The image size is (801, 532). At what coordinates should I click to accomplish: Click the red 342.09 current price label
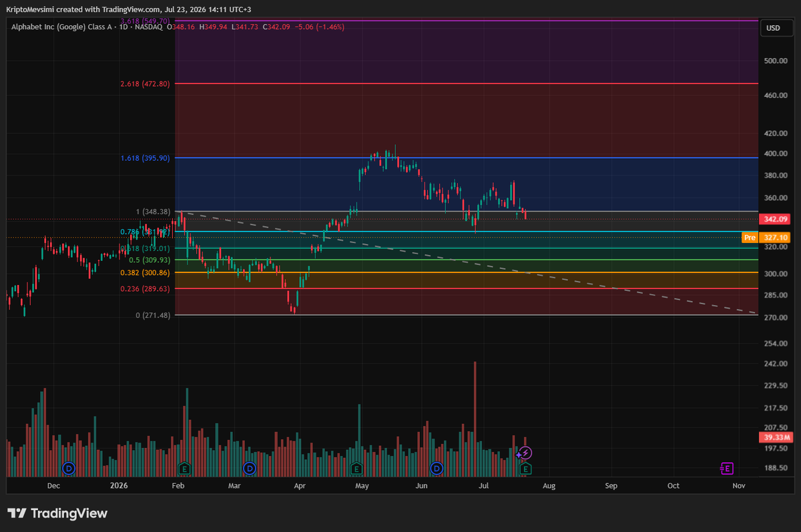pyautogui.click(x=776, y=219)
